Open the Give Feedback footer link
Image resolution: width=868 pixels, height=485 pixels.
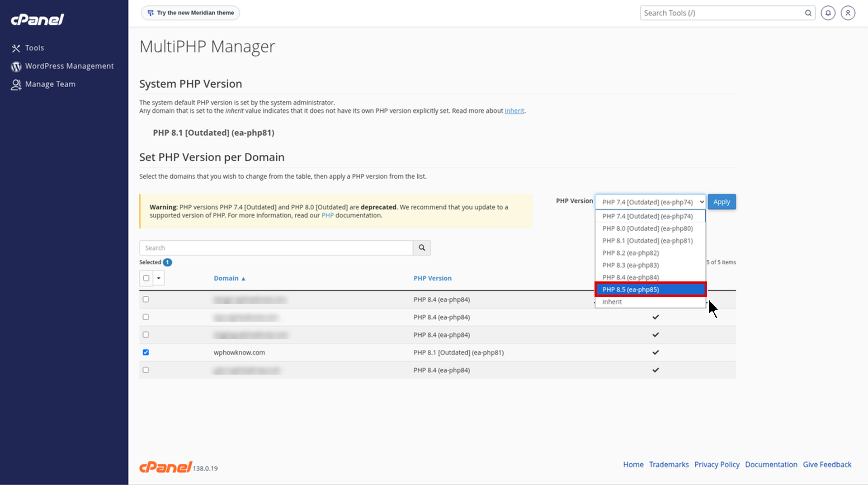827,465
